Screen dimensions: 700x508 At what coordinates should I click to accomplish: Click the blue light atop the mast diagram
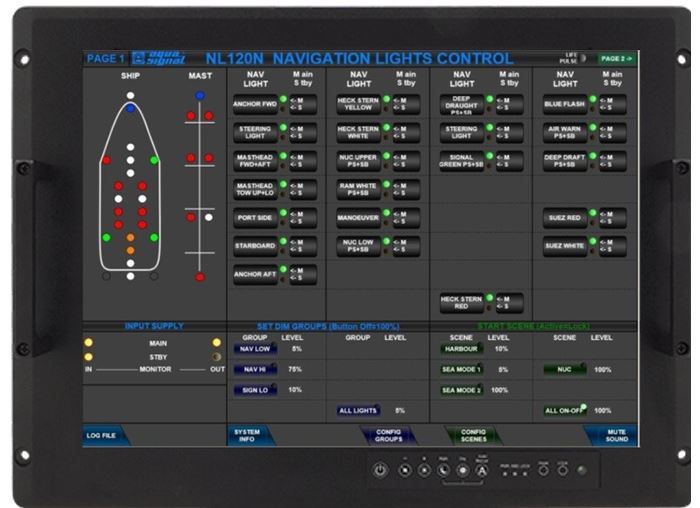tap(200, 96)
